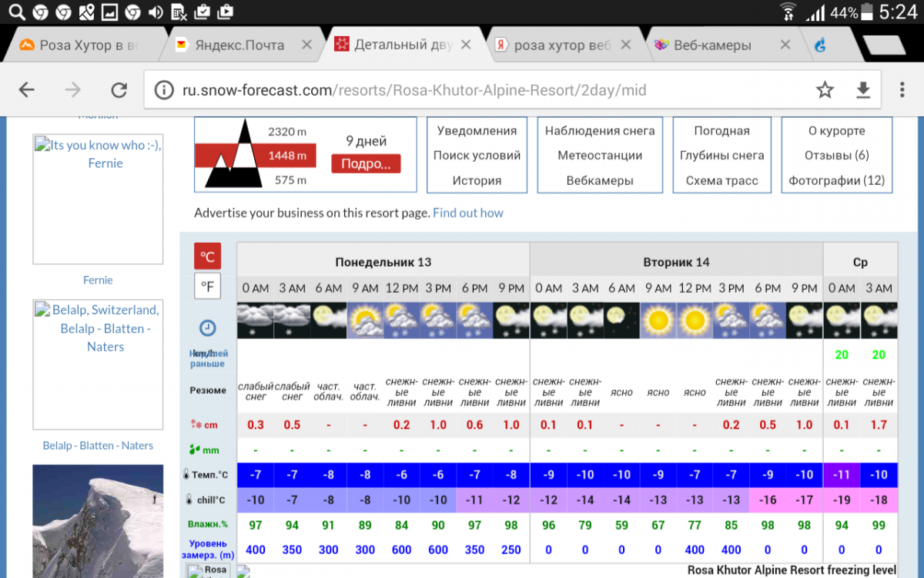
Task: Select the 575 m bottom elevation
Action: point(290,180)
